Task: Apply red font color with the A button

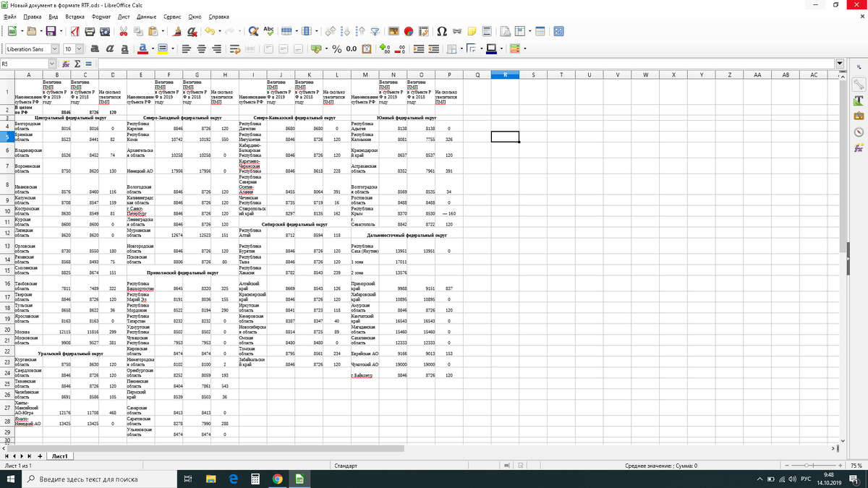Action: [x=142, y=49]
